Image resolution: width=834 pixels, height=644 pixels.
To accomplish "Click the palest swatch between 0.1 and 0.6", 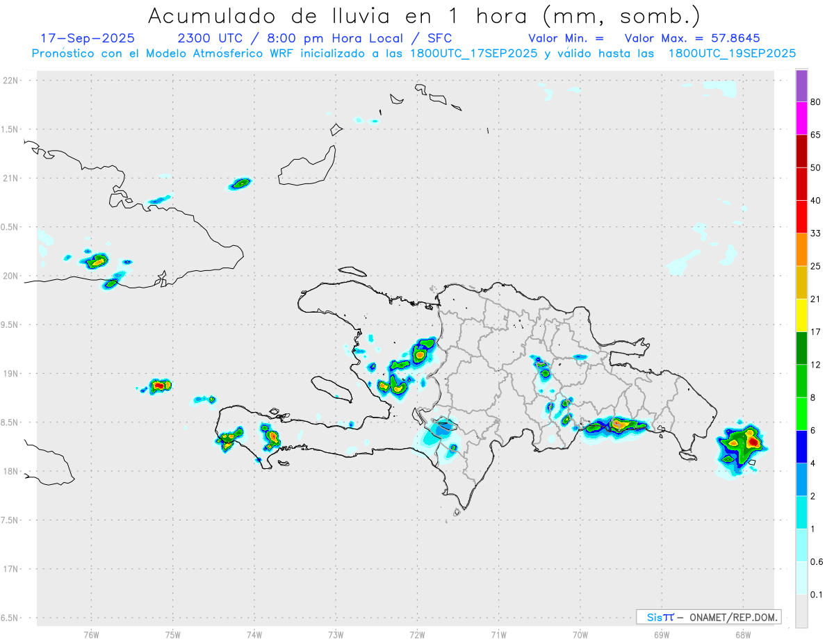I will click(x=801, y=578).
